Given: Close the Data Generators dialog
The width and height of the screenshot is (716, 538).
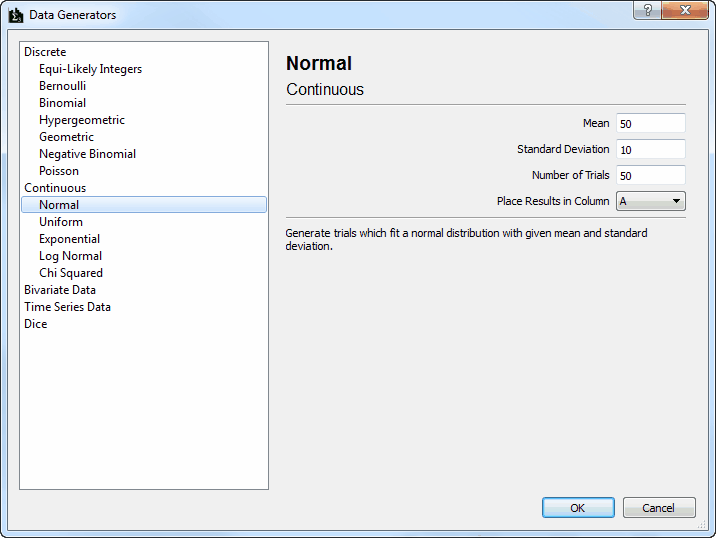Looking at the screenshot, I should pos(684,10).
